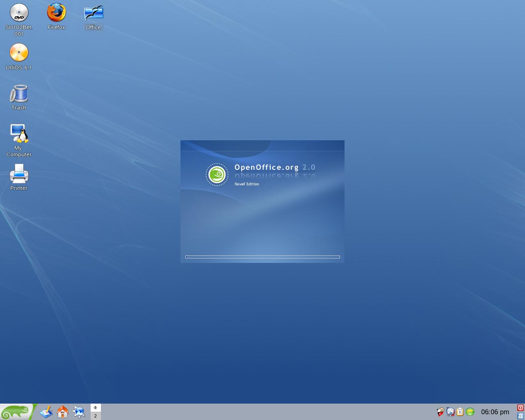Launch the pen-and-notepad panel launcher
This screenshot has width=525, height=420.
click(x=46, y=412)
